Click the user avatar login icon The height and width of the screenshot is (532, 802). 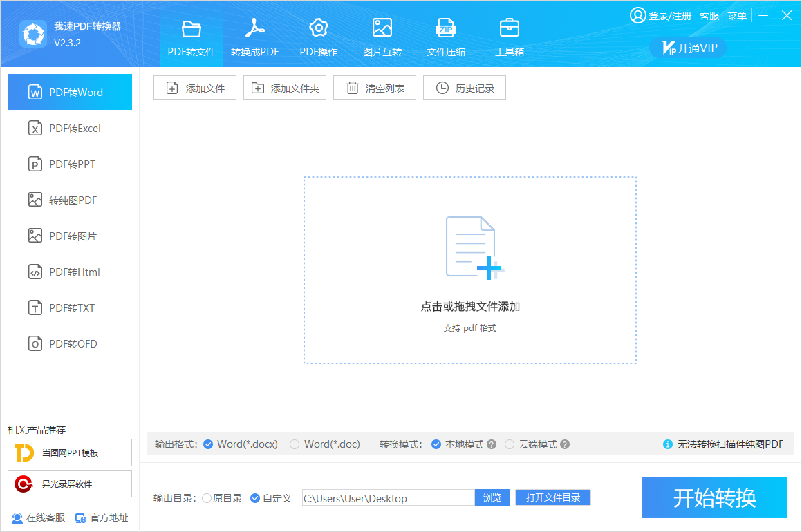click(638, 15)
